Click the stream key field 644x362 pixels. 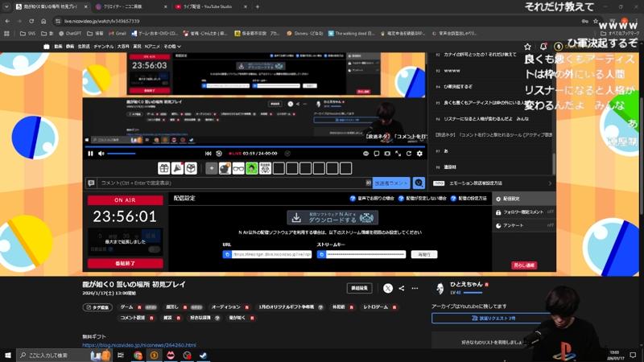[365, 254]
